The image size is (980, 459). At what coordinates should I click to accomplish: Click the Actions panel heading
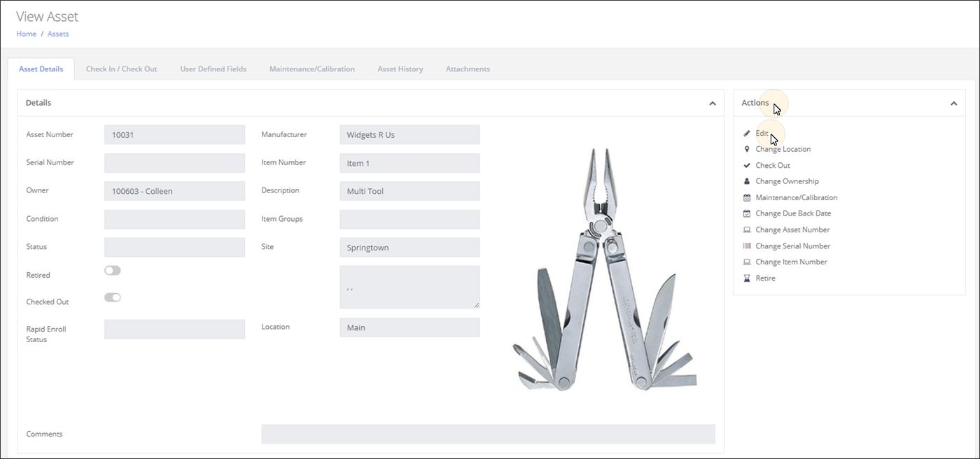tap(755, 103)
